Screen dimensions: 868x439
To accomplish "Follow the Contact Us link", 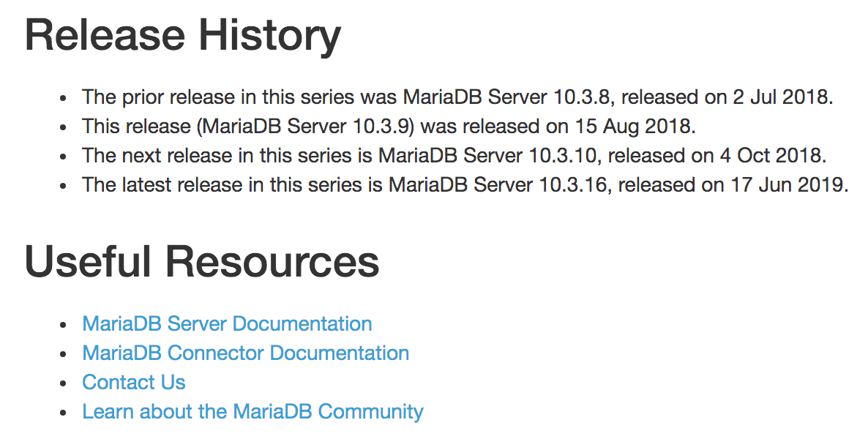I will pyautogui.click(x=134, y=383).
